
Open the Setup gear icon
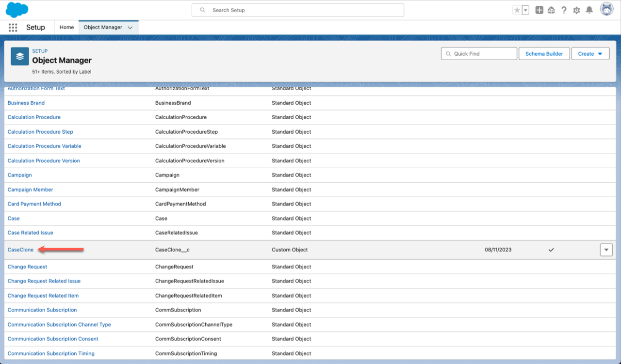(576, 10)
